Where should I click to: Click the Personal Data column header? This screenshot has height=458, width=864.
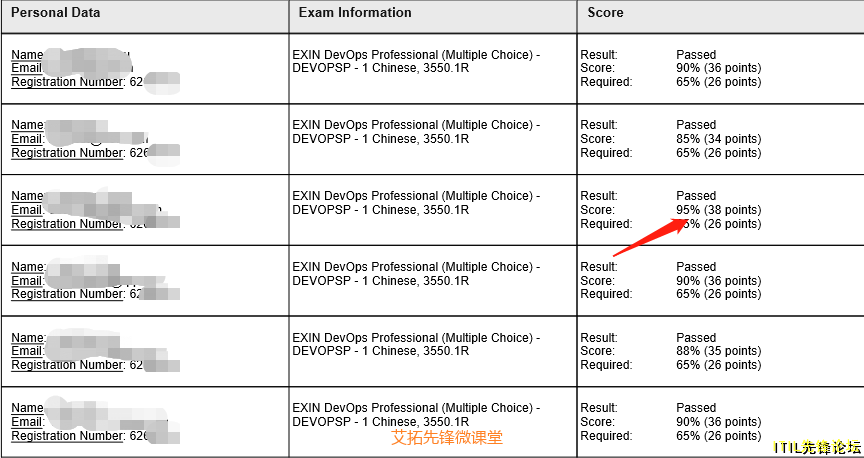tap(56, 13)
